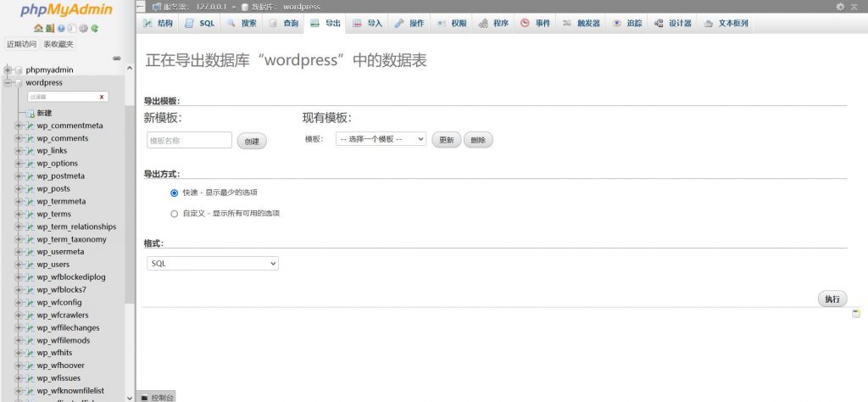Click the table icon next to wp_postmeta
This screenshot has width=868, height=402.
pyautogui.click(x=30, y=176)
